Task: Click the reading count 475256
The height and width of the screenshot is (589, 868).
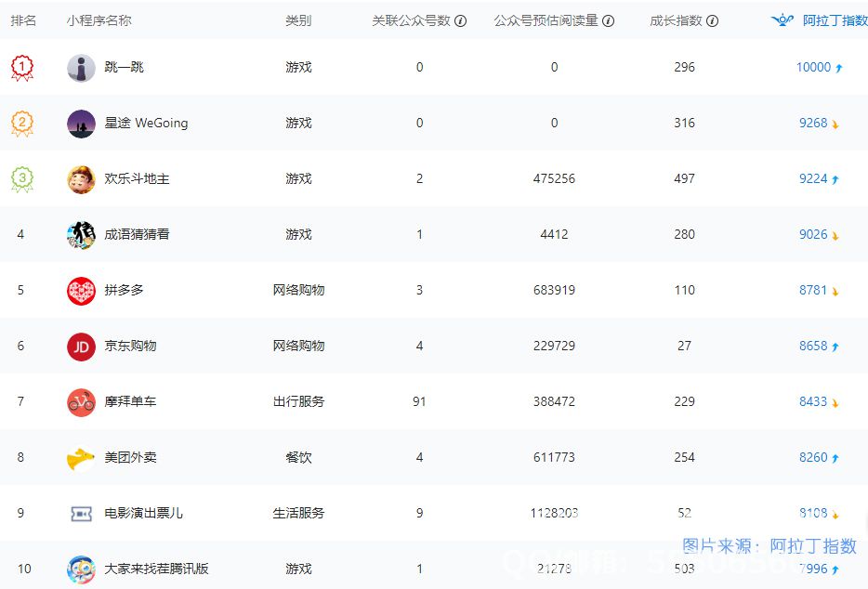Action: pos(554,178)
